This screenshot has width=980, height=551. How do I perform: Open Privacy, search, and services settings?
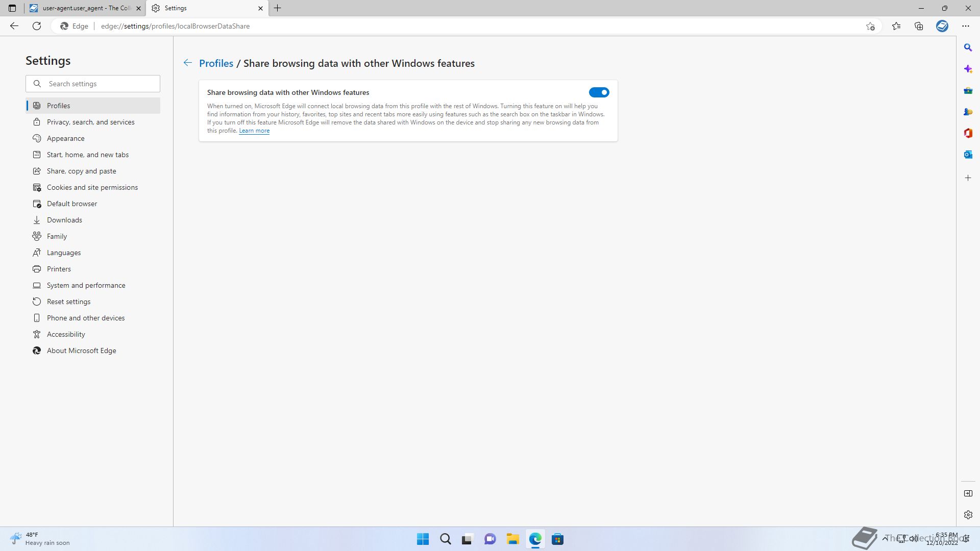93,122
